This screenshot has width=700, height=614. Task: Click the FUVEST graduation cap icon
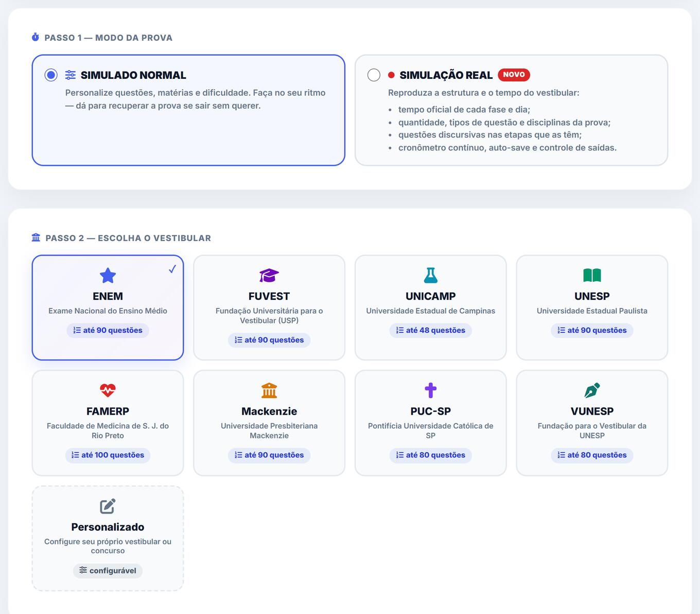[269, 276]
